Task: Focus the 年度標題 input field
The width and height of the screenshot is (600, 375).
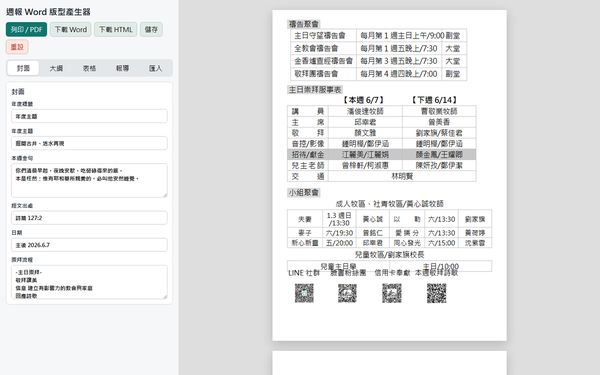Action: (89, 116)
